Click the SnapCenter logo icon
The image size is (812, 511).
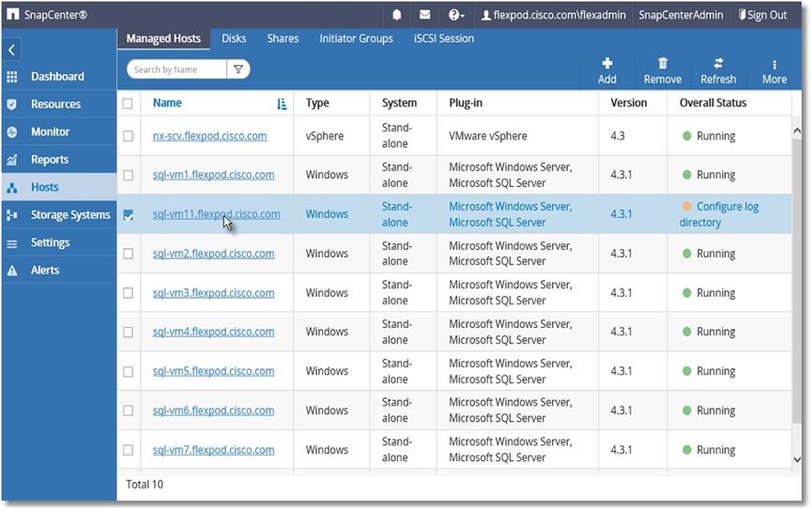point(13,14)
